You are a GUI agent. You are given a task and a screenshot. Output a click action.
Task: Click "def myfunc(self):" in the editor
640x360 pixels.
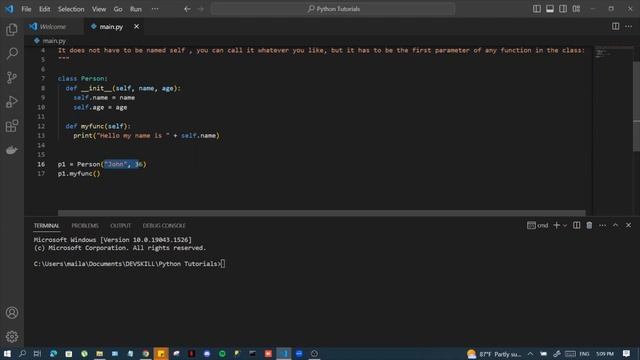98,126
